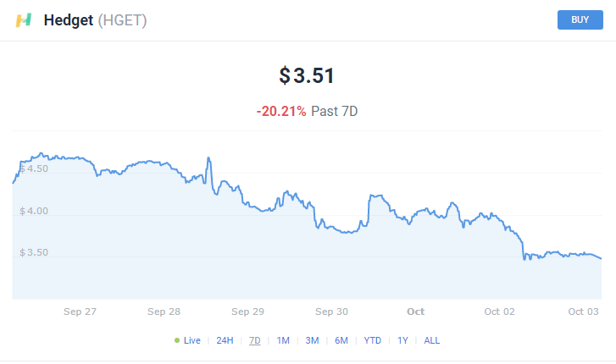This screenshot has height=364, width=616.
Task: Click the $3.51 current price
Action: (308, 75)
